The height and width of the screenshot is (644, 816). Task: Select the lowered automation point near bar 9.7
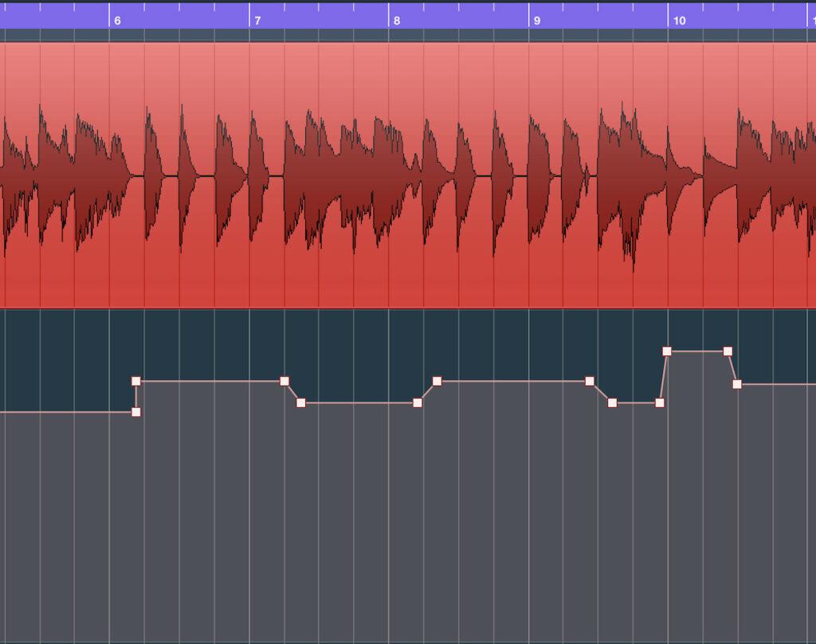point(611,403)
